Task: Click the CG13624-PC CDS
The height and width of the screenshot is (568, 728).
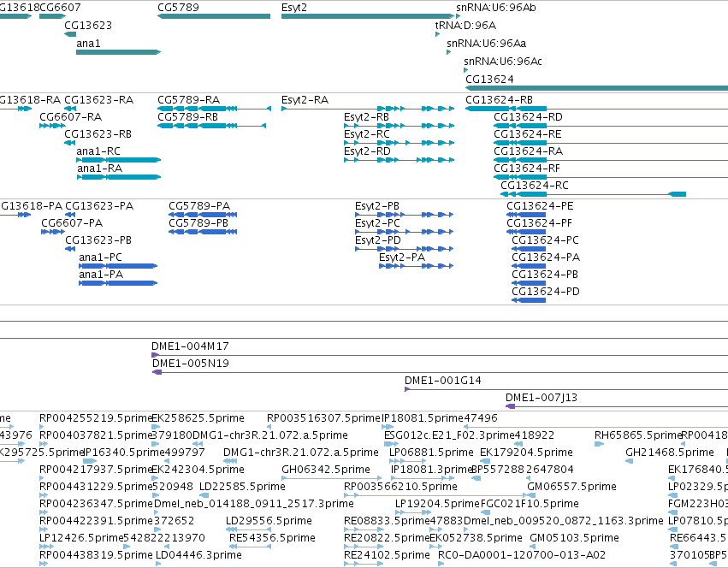Action: [x=529, y=249]
